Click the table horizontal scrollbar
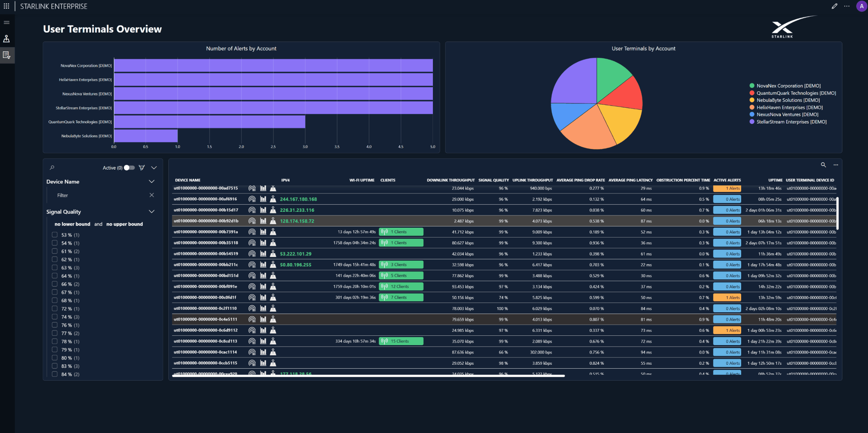This screenshot has width=868, height=433. pos(369,376)
